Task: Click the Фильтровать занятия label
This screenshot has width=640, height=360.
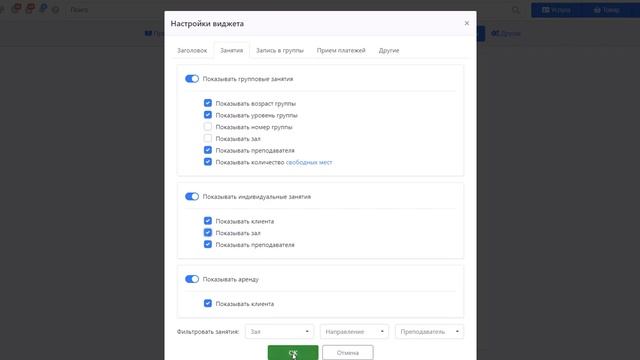Action: point(208,332)
